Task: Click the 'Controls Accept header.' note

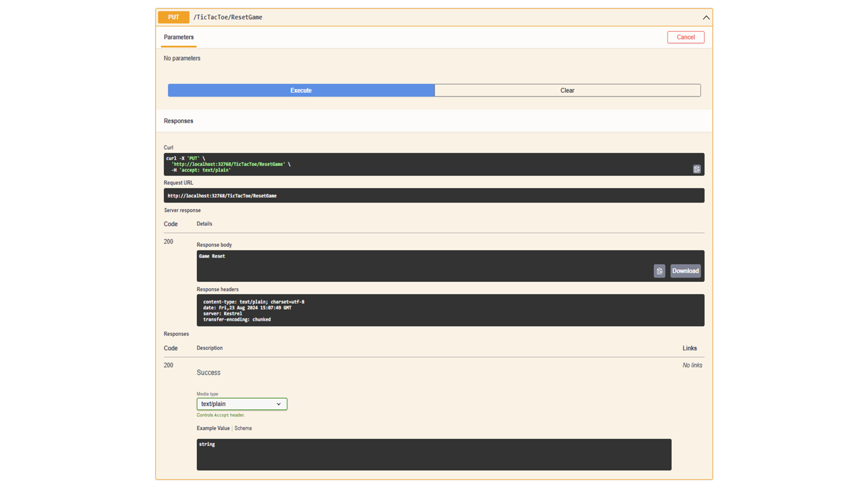Action: [x=221, y=415]
